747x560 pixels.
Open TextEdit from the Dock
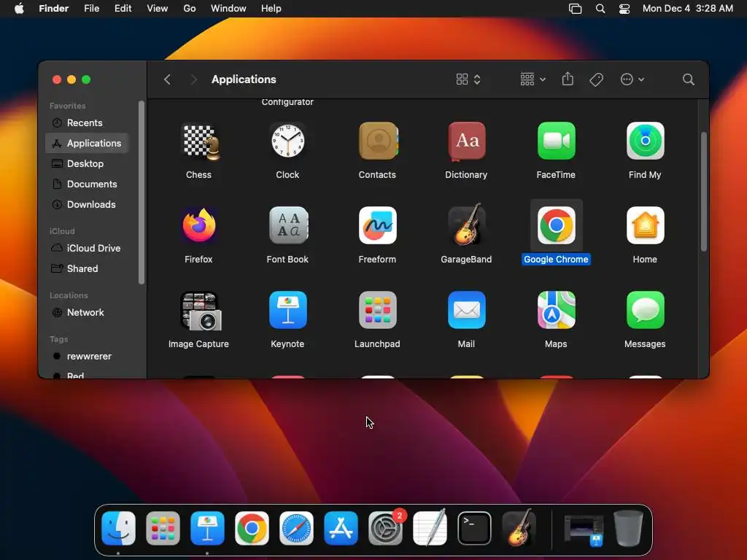[x=430, y=527]
